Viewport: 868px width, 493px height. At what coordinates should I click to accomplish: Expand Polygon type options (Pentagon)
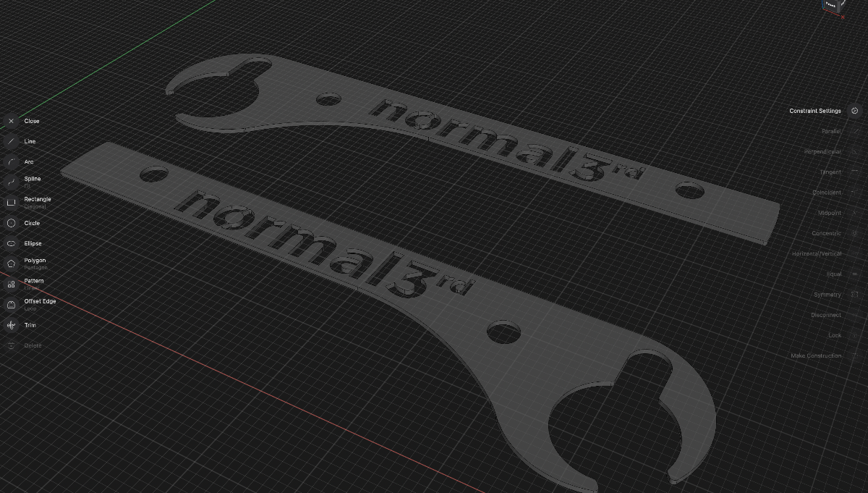(x=35, y=268)
